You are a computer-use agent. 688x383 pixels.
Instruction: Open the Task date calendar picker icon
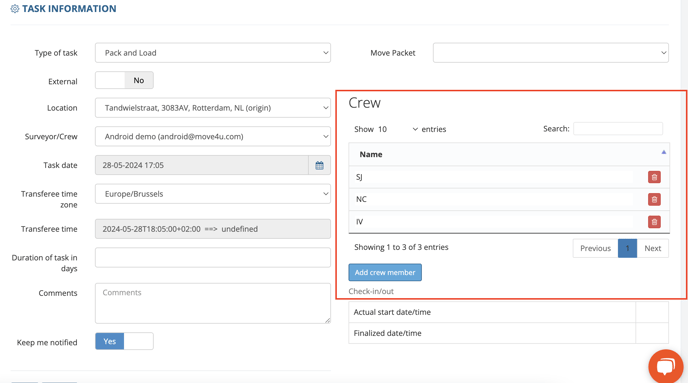point(319,165)
